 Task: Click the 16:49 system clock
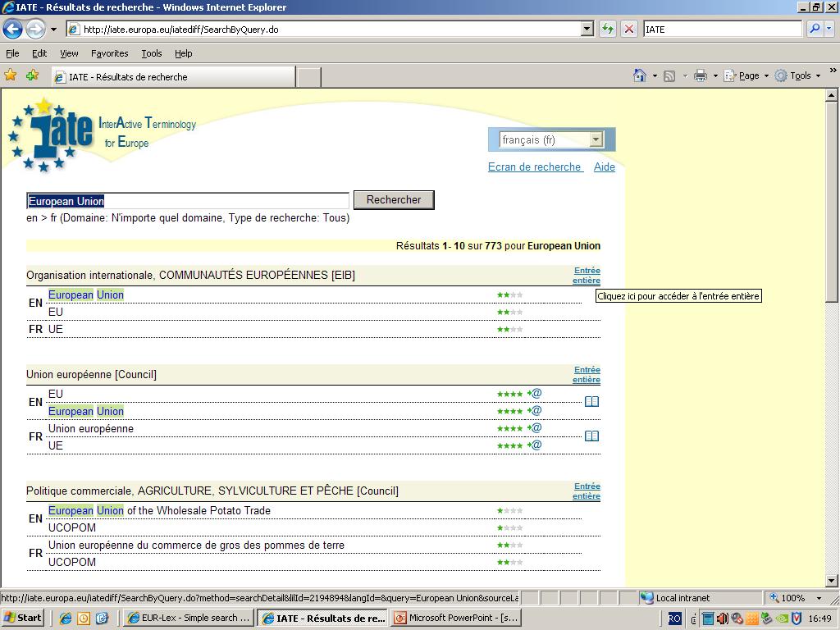coord(819,619)
